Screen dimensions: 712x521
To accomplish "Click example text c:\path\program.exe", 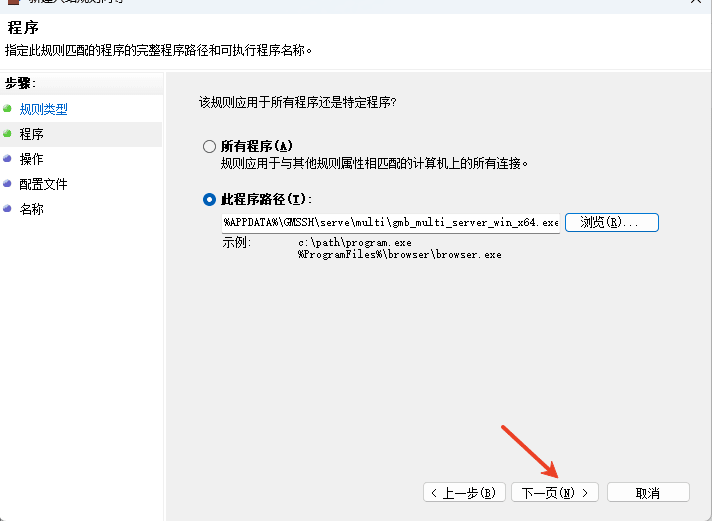I will click(355, 243).
